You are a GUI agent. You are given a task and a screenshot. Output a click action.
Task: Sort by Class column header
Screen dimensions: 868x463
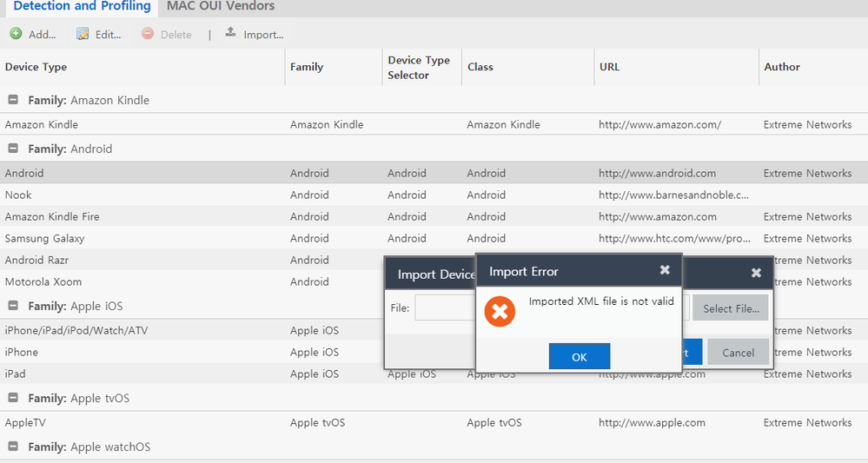coord(528,67)
